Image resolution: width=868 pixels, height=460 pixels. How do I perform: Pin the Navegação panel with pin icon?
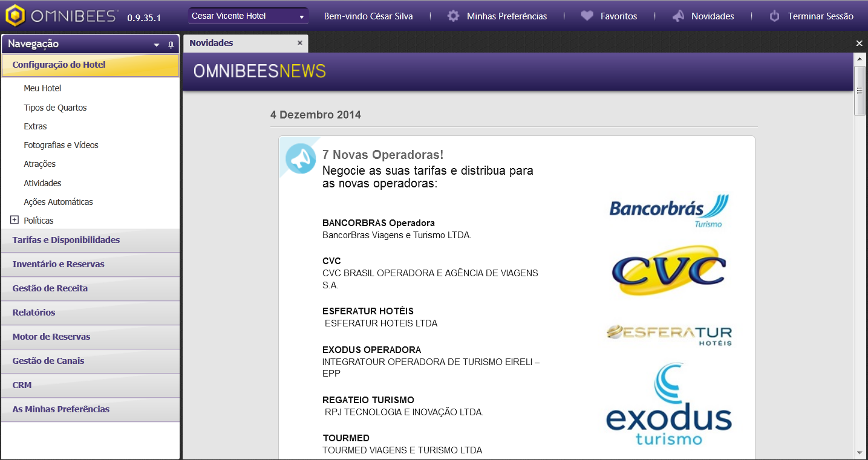coord(171,45)
